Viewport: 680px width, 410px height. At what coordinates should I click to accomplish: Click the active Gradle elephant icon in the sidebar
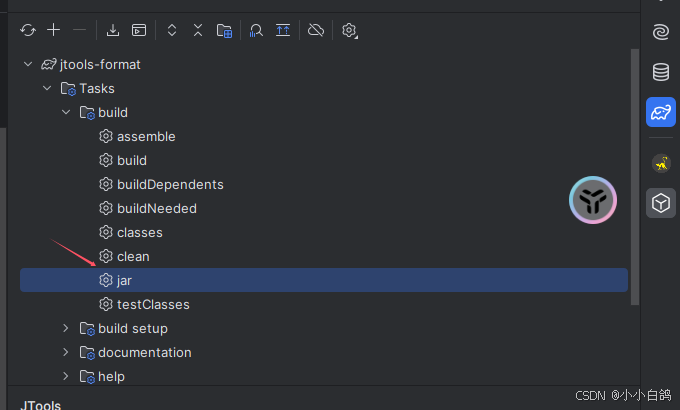[x=660, y=112]
